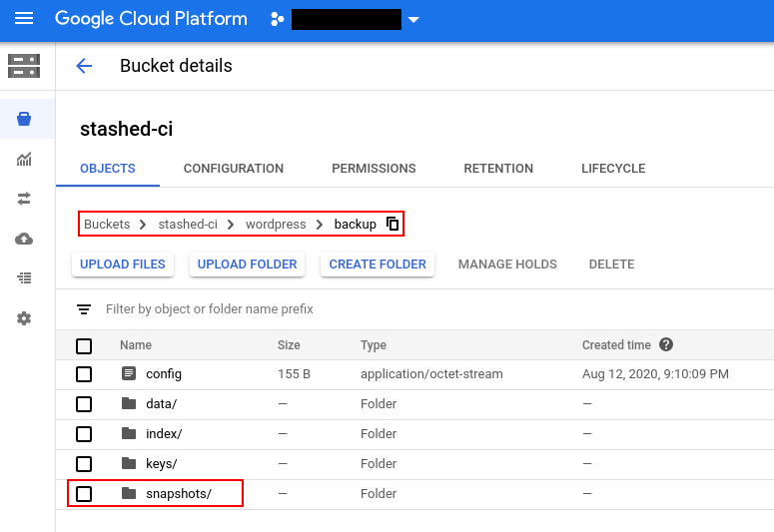Tick the checkbox for the config file

(x=84, y=374)
